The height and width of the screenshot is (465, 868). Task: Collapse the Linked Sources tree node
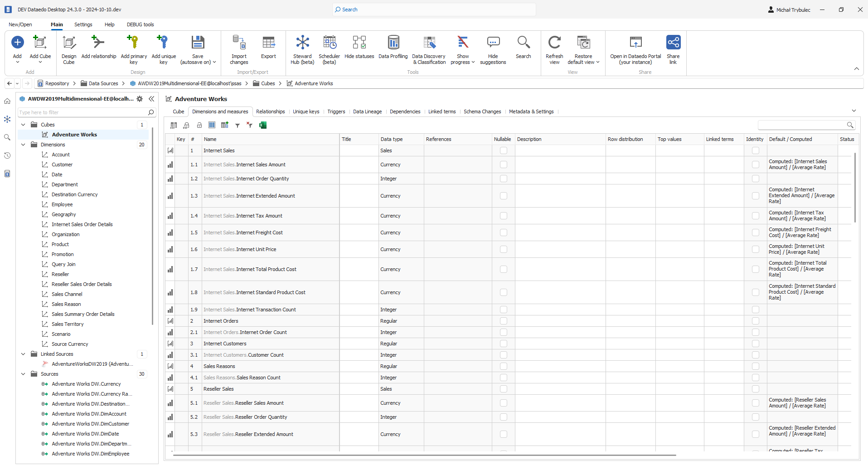23,354
